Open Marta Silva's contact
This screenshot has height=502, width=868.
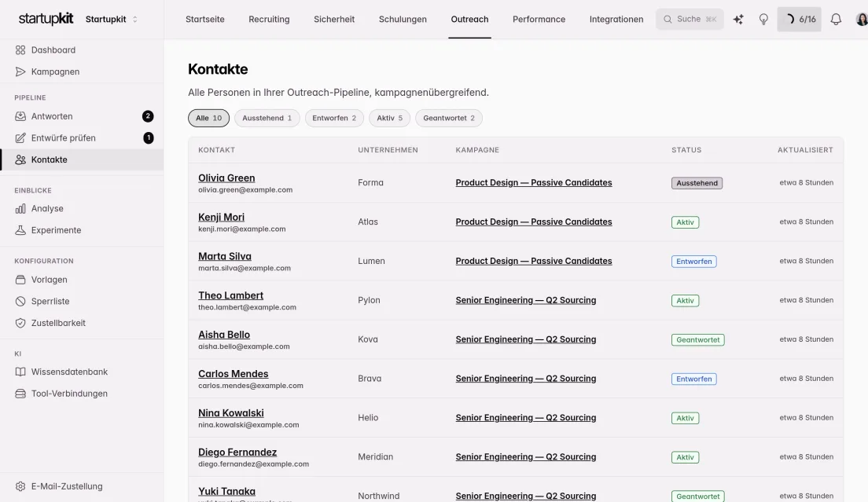click(225, 257)
